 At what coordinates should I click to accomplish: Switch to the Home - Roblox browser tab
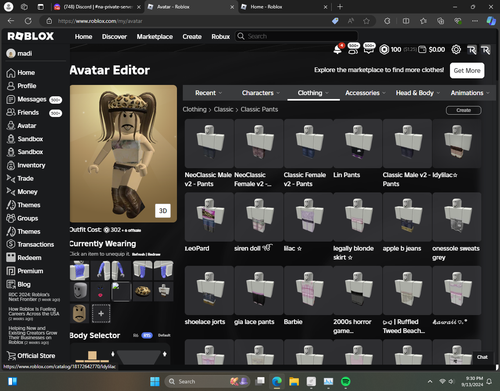coord(284,7)
